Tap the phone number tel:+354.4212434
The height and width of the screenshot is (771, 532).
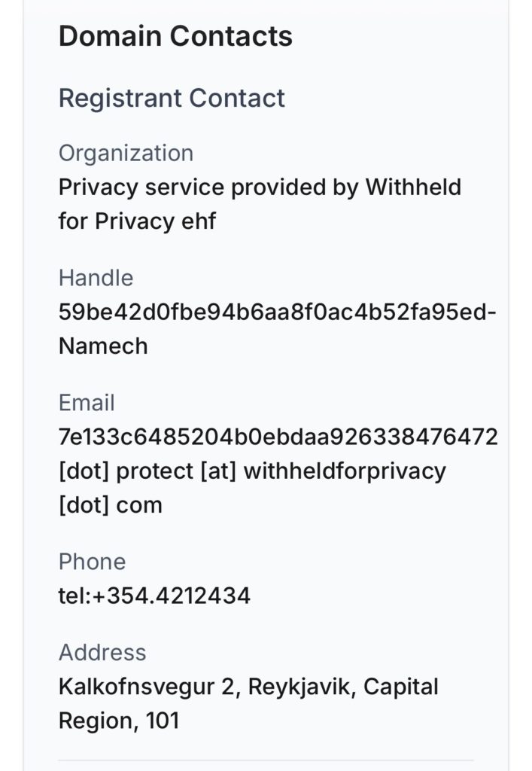point(154,596)
